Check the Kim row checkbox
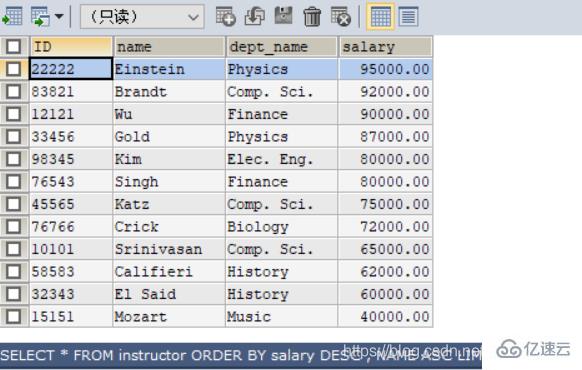582x370 pixels. click(14, 159)
